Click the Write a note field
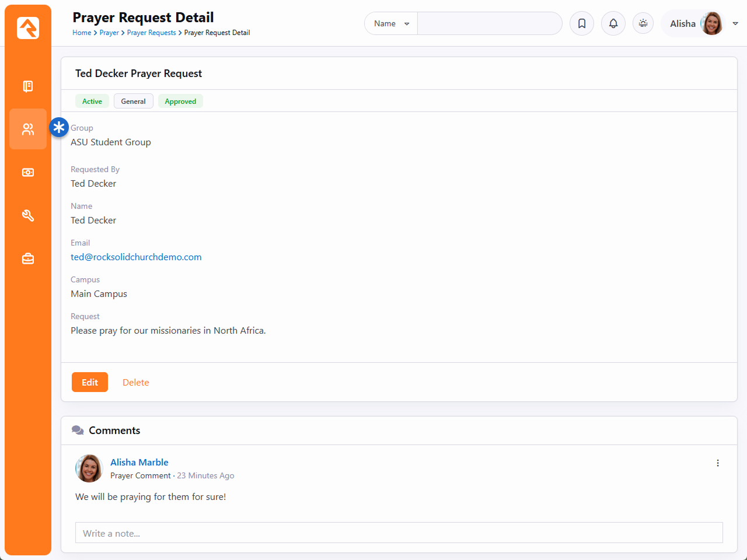Screen dimensions: 747x560 [x=399, y=533]
